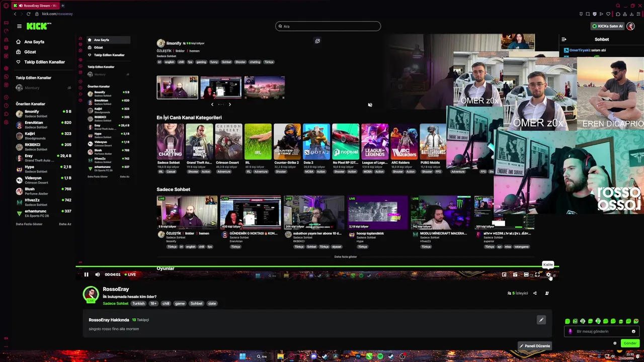
Task: Open Kalite quality settings gear
Action: click(548, 275)
